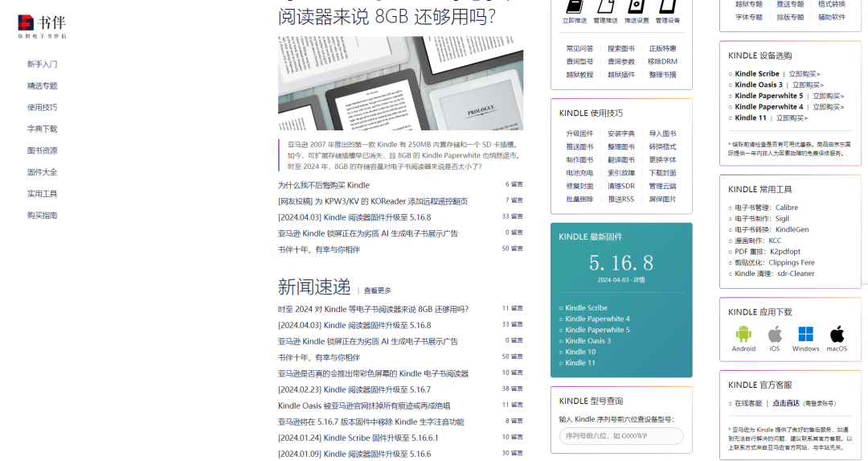Click the 5.16.8 firmware version number
868x461 pixels.
coord(621,262)
